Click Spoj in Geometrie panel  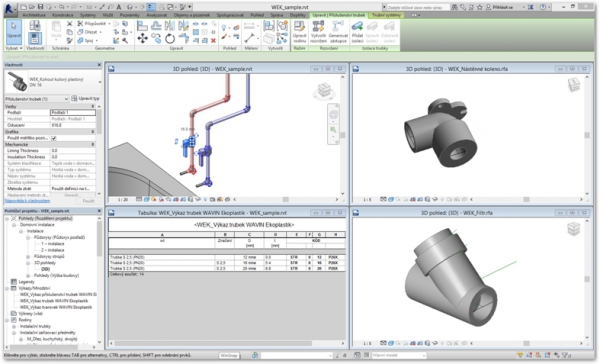(88, 40)
